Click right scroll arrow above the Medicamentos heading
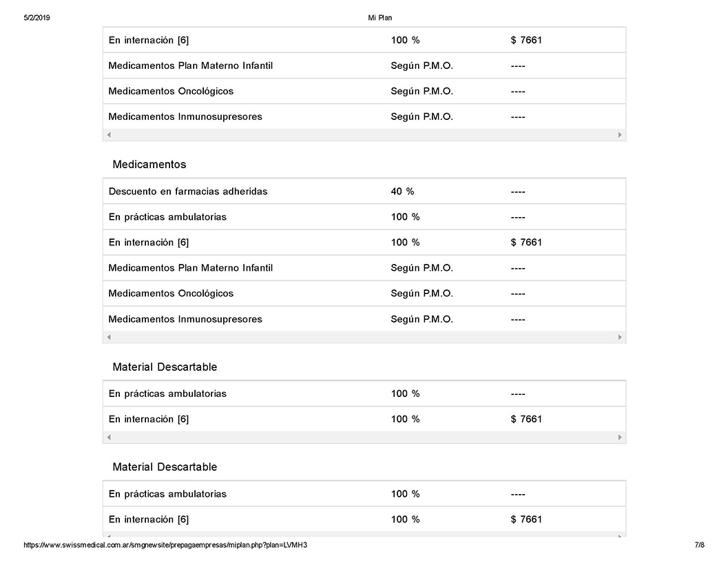The height and width of the screenshot is (563, 728). coord(620,135)
